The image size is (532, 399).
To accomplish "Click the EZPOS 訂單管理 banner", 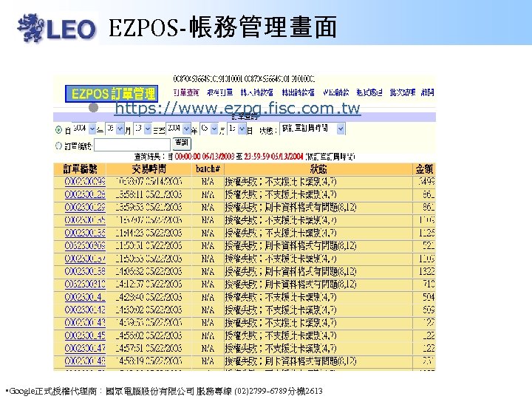I will click(x=112, y=94).
